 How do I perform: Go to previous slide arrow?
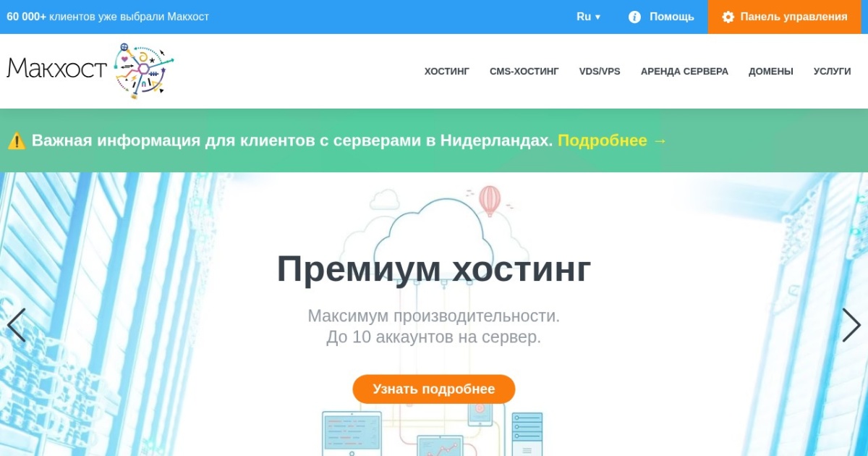17,325
